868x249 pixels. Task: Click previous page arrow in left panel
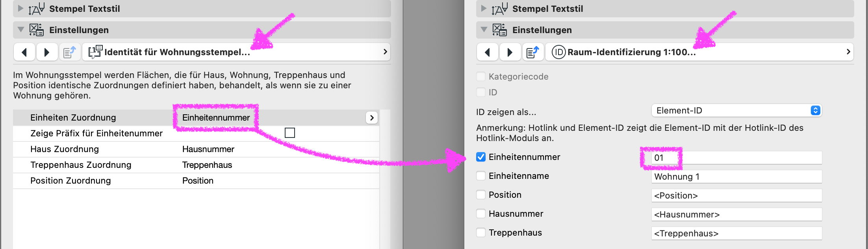point(24,52)
